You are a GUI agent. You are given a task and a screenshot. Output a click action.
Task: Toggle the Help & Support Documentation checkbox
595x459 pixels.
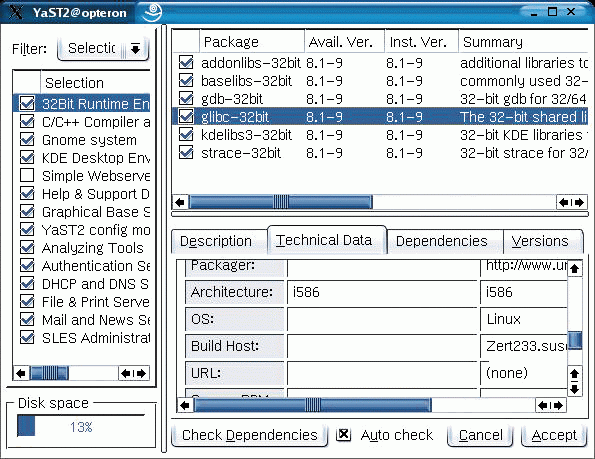(x=27, y=193)
